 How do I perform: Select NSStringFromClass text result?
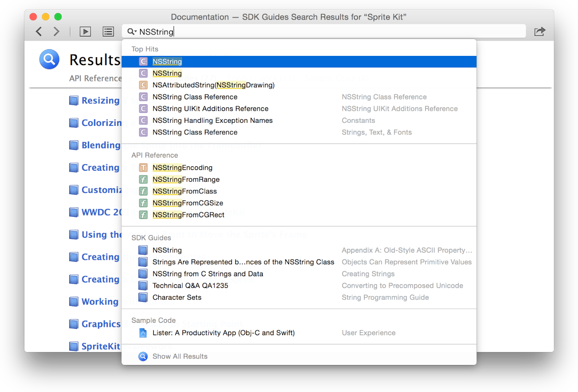185,191
